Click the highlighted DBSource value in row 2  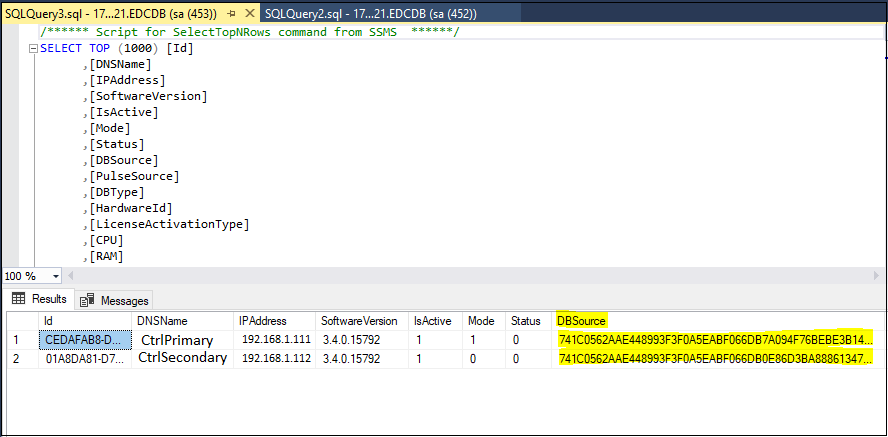click(714, 357)
